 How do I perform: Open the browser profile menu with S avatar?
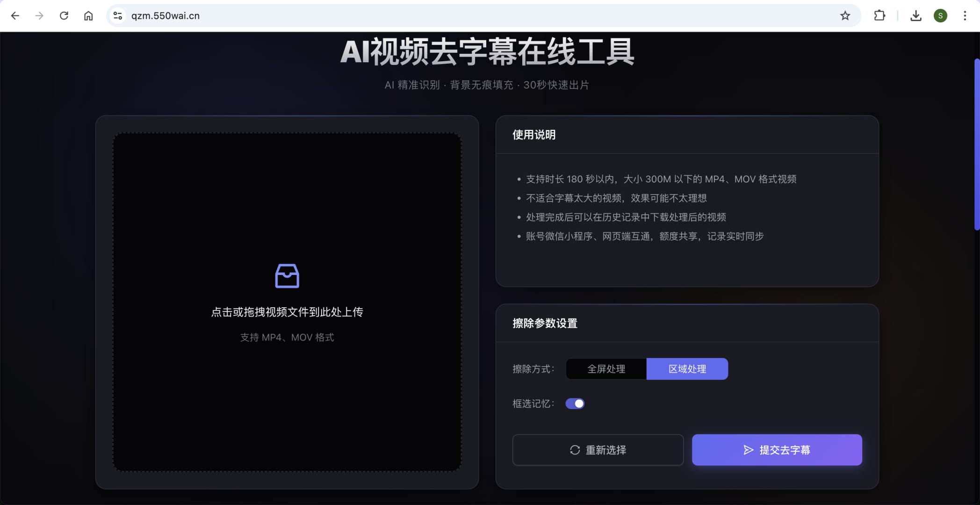pyautogui.click(x=940, y=15)
